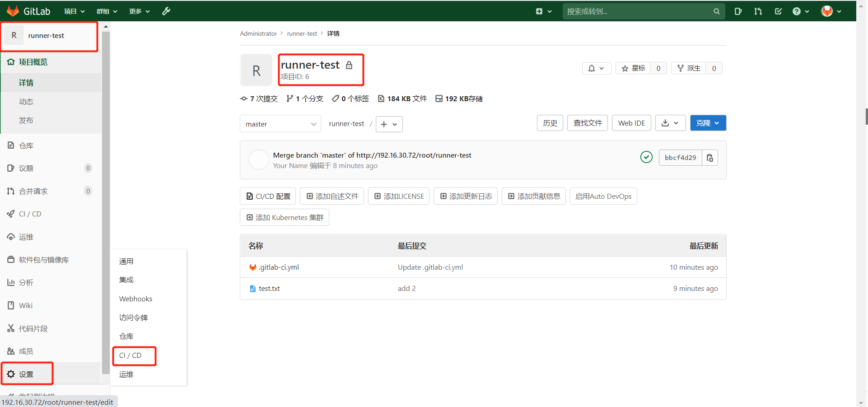Click the search magnifier icon
Screen dimensions: 868x407
click(716, 11)
